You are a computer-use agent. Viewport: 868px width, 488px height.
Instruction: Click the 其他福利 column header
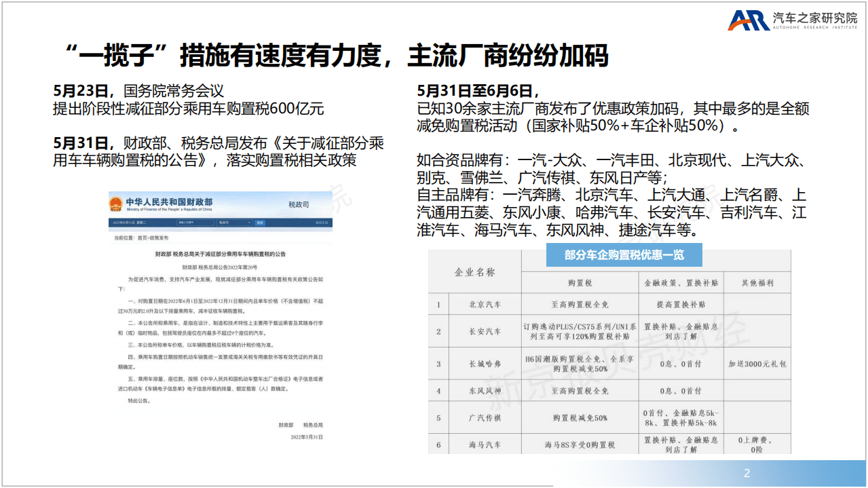coord(759,282)
